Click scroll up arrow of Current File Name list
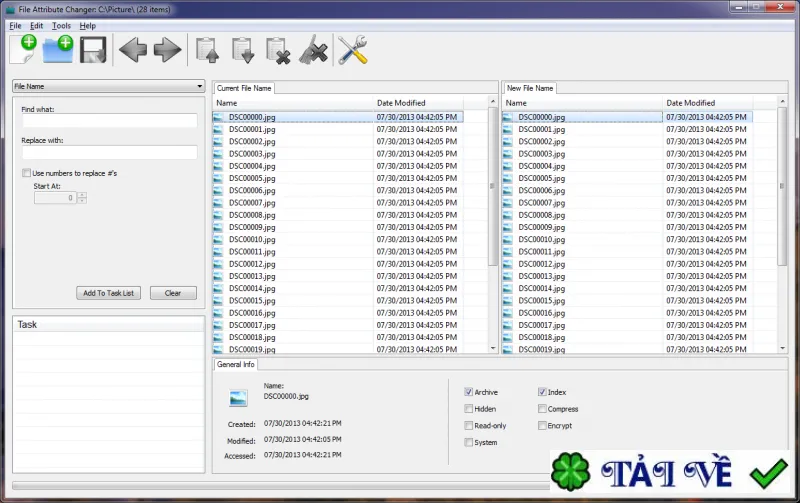 (x=493, y=102)
